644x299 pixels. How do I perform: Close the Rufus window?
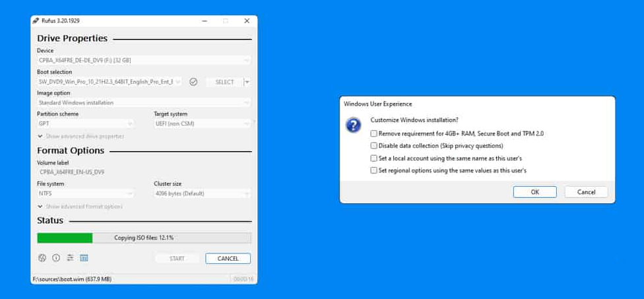(247, 20)
